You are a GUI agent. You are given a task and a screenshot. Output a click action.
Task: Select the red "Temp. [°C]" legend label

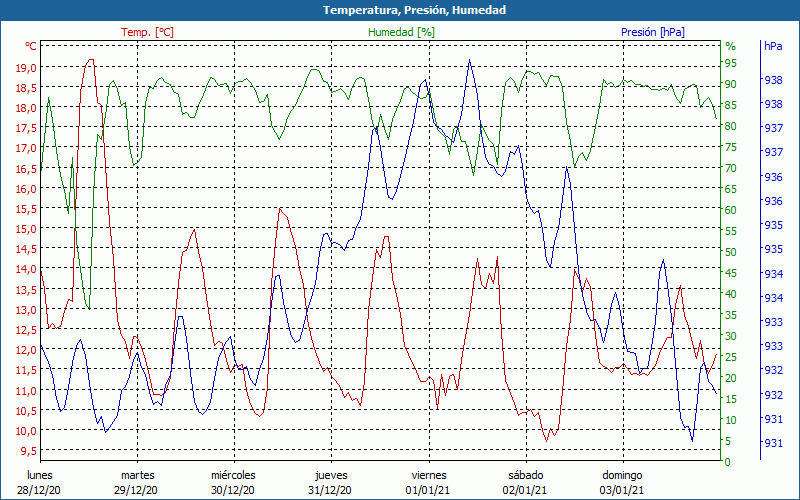pos(147,32)
